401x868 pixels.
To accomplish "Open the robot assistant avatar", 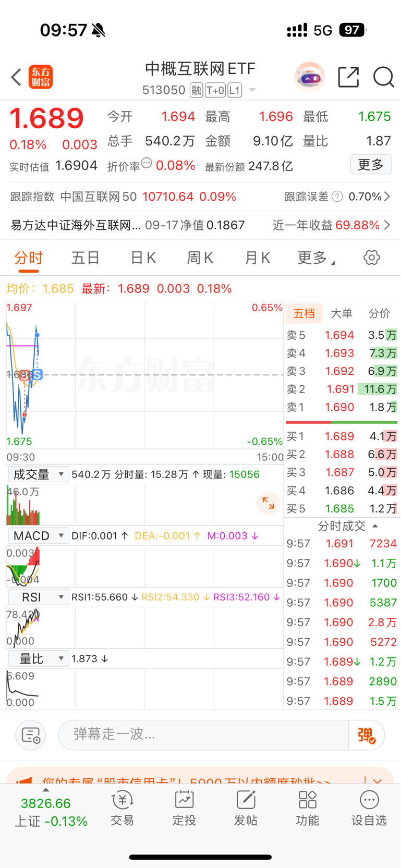I will click(309, 77).
